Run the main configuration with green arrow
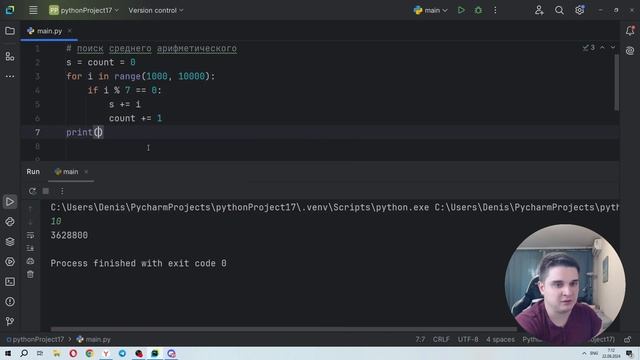Image resolution: width=640 pixels, height=360 pixels. coord(461,10)
